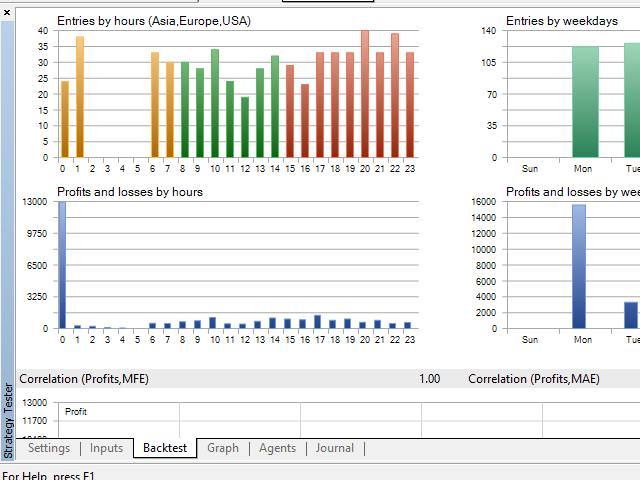Viewport: 640px width, 480px height.
Task: Open the Inputs tab
Action: pyautogui.click(x=106, y=448)
